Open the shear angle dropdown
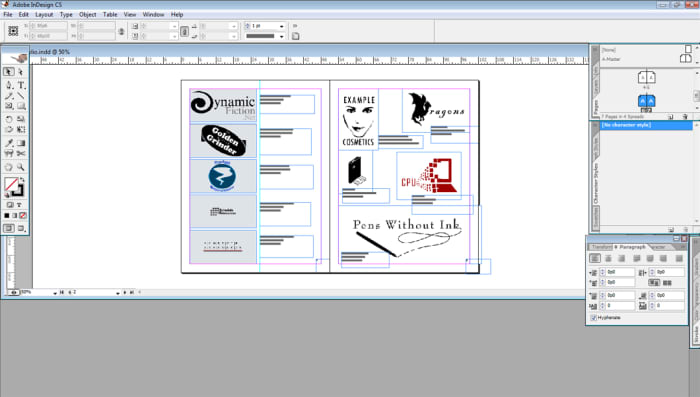 point(233,37)
